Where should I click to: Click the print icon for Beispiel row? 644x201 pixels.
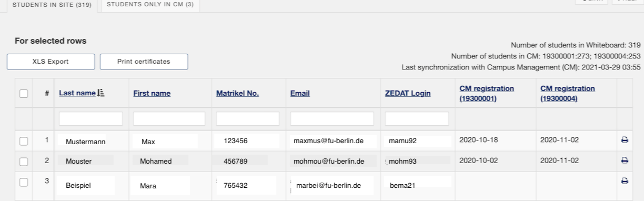pos(625,180)
